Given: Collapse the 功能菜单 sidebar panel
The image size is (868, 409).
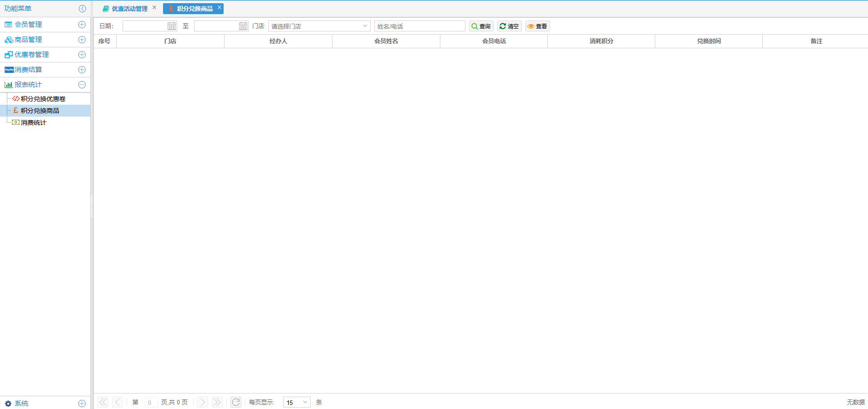Looking at the screenshot, I should click(x=82, y=9).
